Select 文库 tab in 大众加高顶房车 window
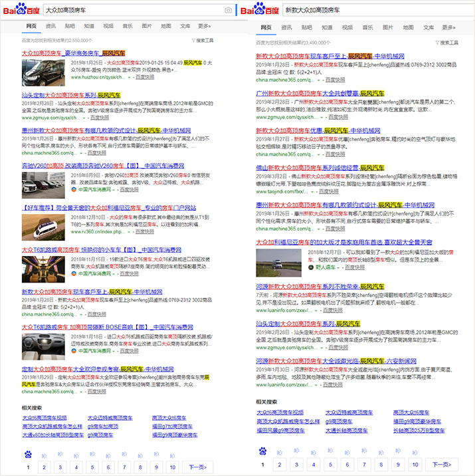 (185, 26)
